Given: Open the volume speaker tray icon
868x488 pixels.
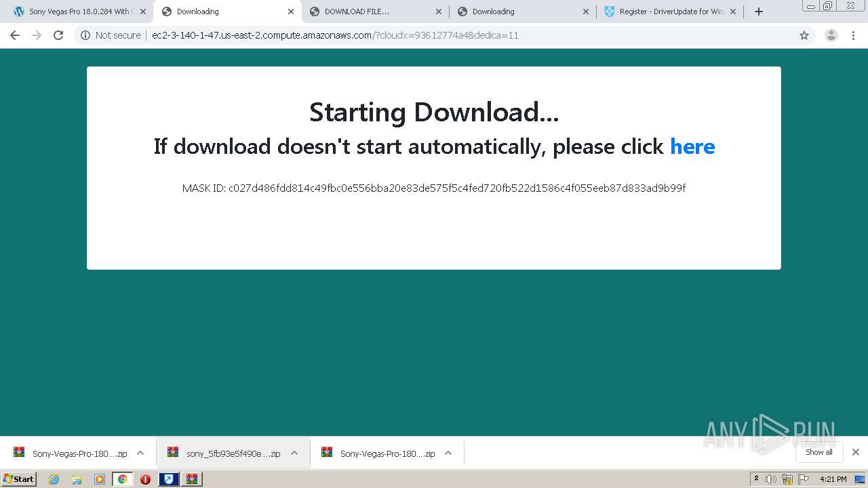Looking at the screenshot, I should [x=771, y=479].
